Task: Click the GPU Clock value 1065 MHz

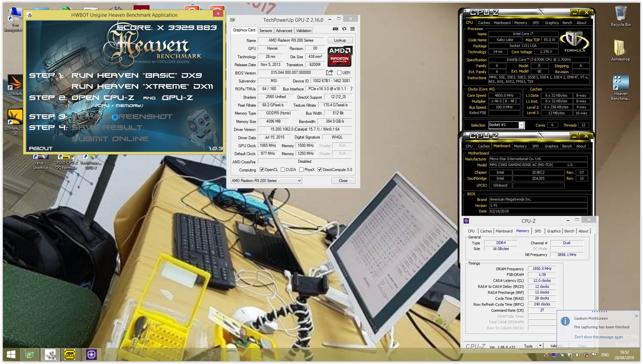Action: click(268, 146)
